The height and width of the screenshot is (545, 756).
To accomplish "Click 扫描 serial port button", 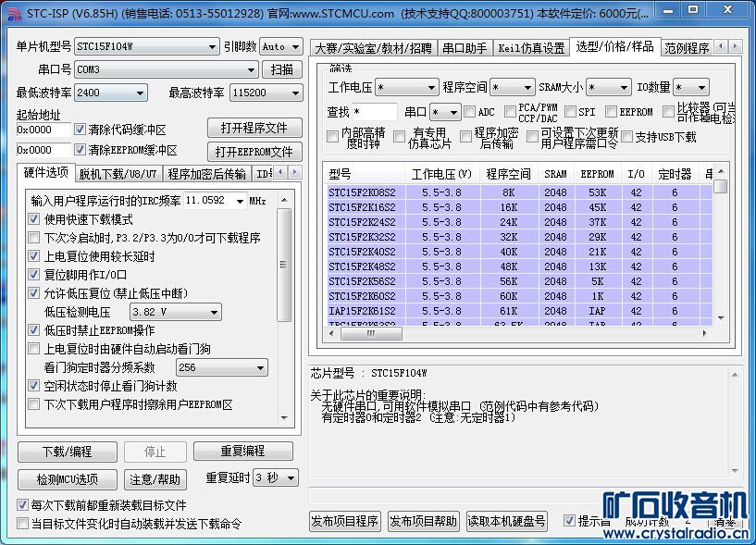I will coord(282,70).
